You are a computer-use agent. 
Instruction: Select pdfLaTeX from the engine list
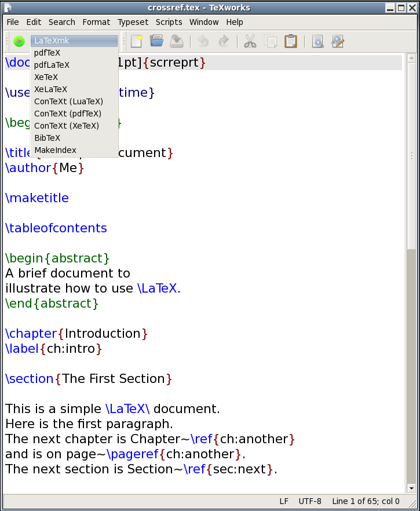[x=52, y=65]
